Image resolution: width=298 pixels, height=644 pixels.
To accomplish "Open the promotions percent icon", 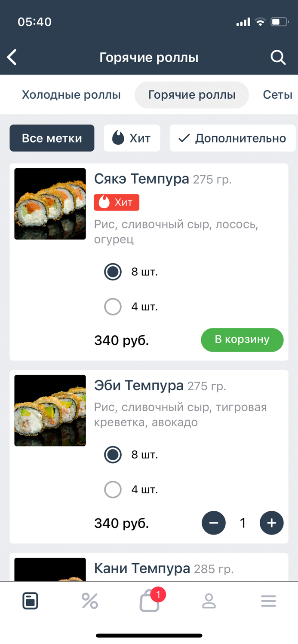I will 89,601.
